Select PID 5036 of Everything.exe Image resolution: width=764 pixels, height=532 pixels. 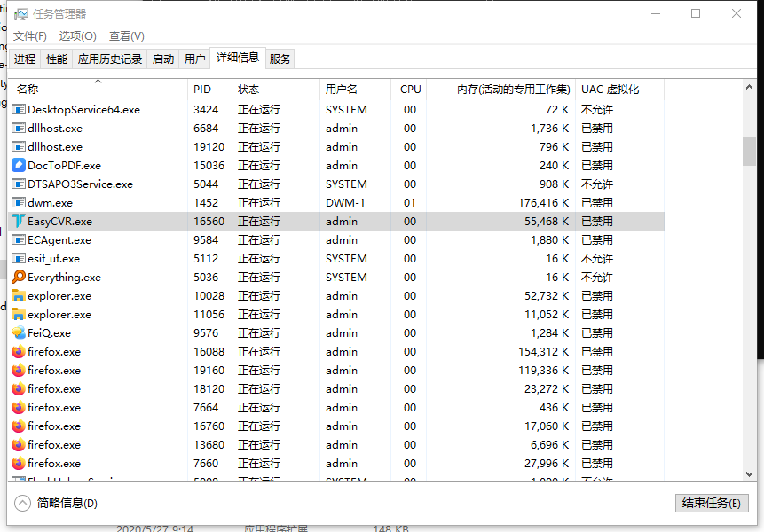[x=206, y=277]
